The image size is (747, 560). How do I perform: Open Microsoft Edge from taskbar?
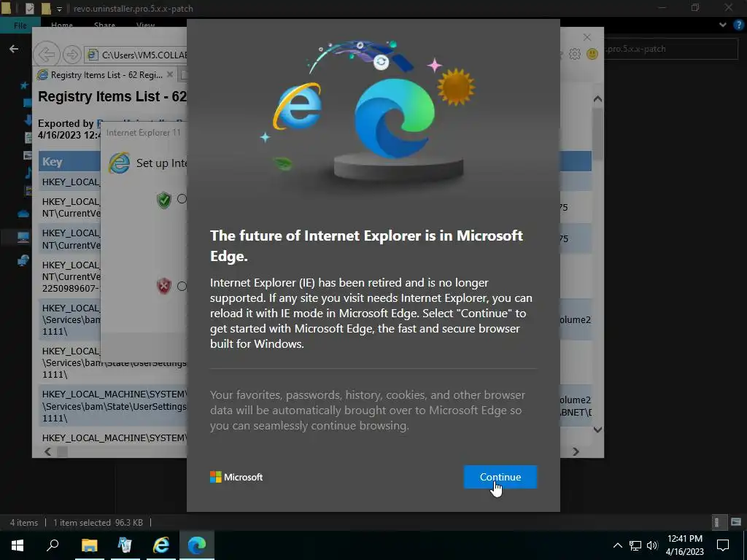(x=197, y=545)
